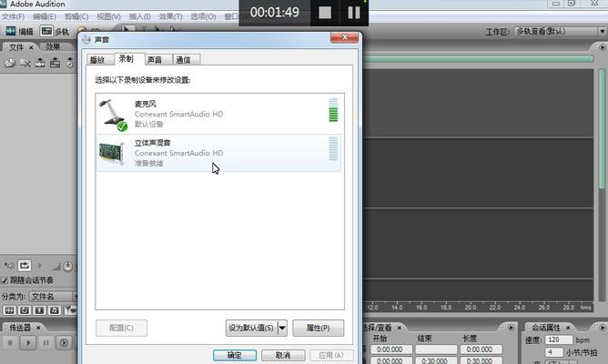Click 设为默认值(S) button
The height and width of the screenshot is (364, 608).
click(251, 328)
